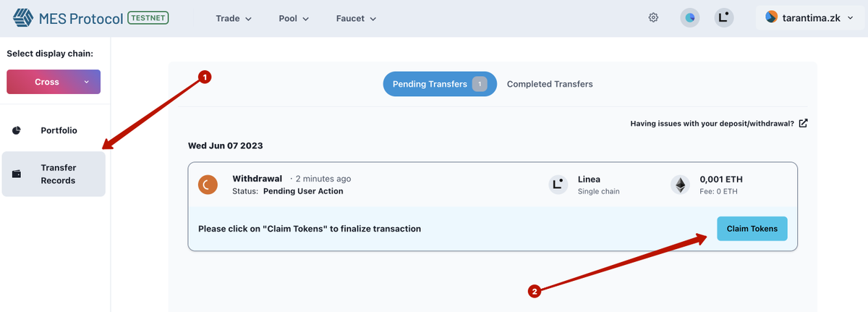Click the MES Protocol logo icon
Image resolution: width=868 pixels, height=312 pixels.
click(24, 18)
